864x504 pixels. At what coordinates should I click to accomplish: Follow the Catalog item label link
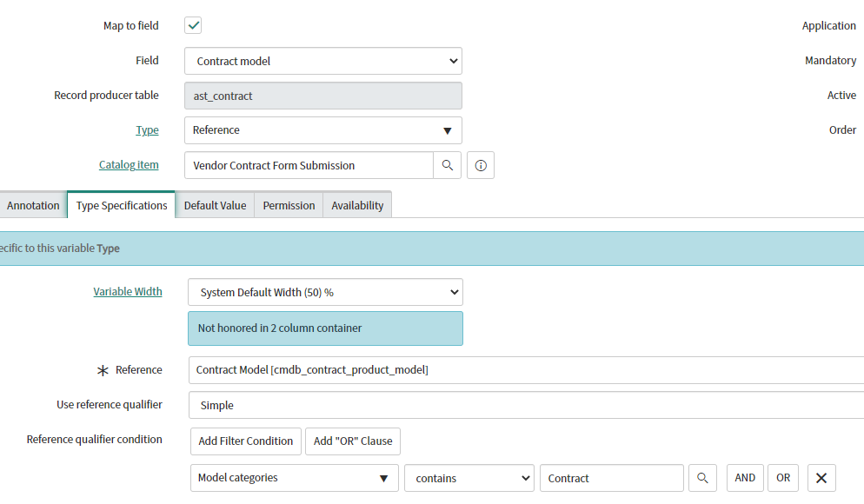tap(129, 164)
